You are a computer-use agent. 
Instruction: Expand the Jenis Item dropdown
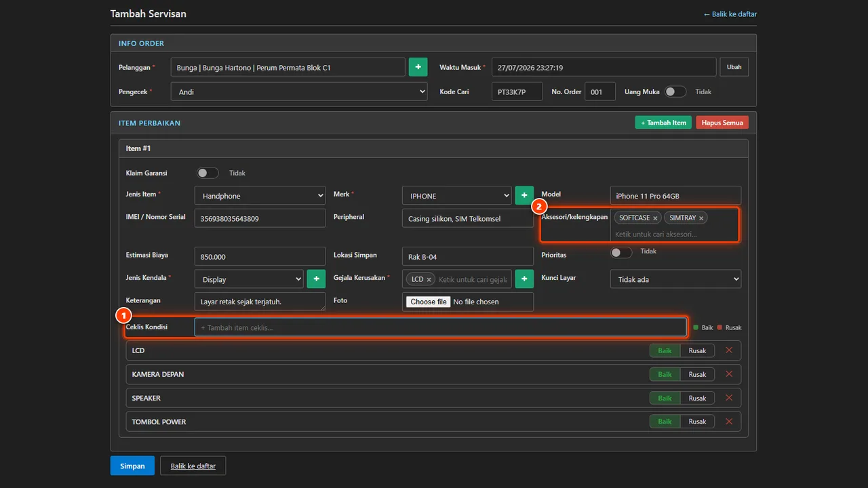(260, 195)
